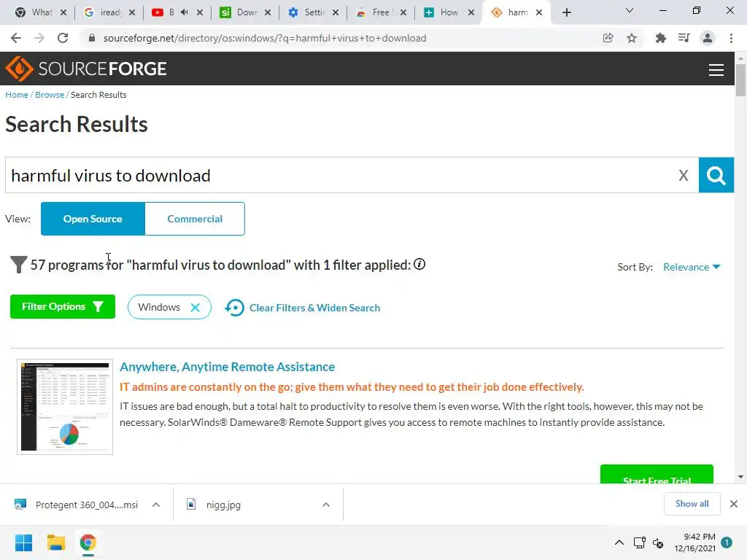
Task: Open nigg.jpg downloaded file
Action: 224,505
